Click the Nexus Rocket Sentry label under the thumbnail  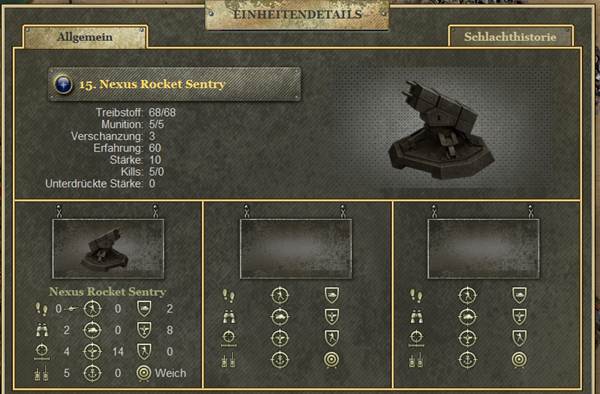tap(108, 292)
